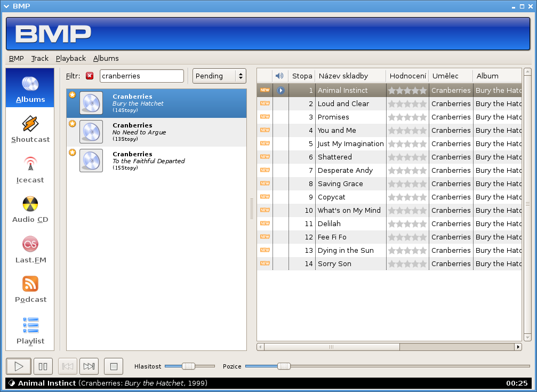537x392 pixels.
Task: Select the Dying in the Sun track
Action: tap(389, 251)
